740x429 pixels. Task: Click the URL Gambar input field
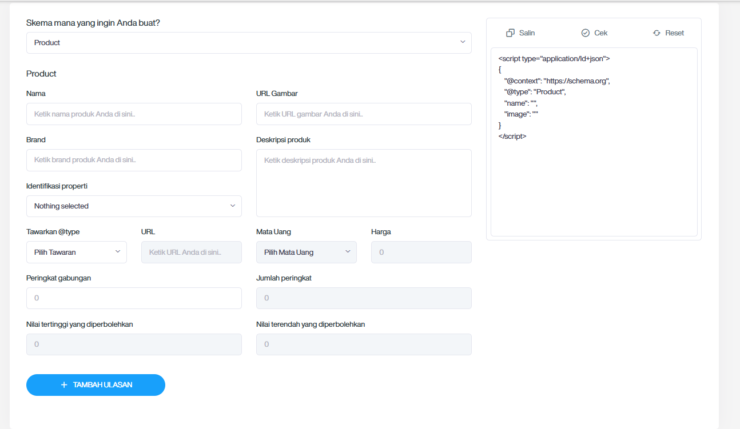[x=364, y=114]
